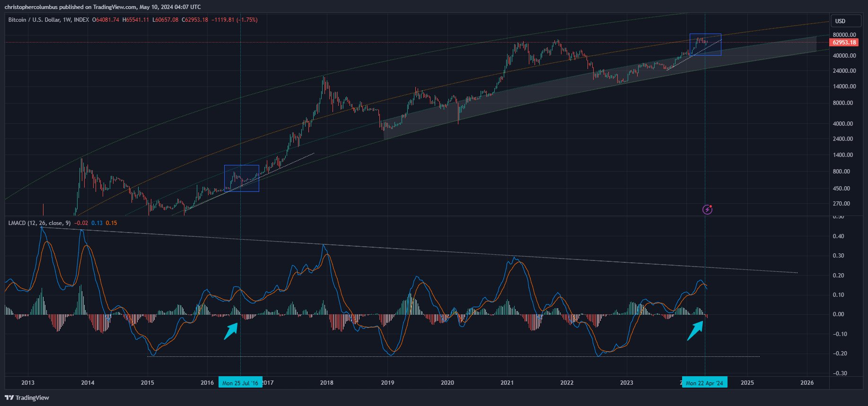Click the purple lightning bolt icon
The height and width of the screenshot is (406, 868).
click(x=707, y=209)
